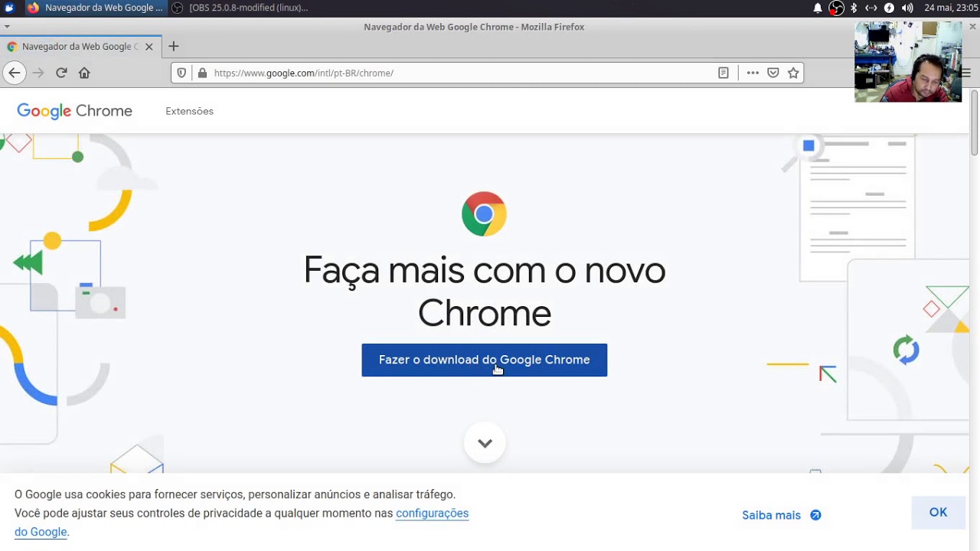980x551 pixels.
Task: Go to the Firefox home page icon
Action: [x=84, y=73]
